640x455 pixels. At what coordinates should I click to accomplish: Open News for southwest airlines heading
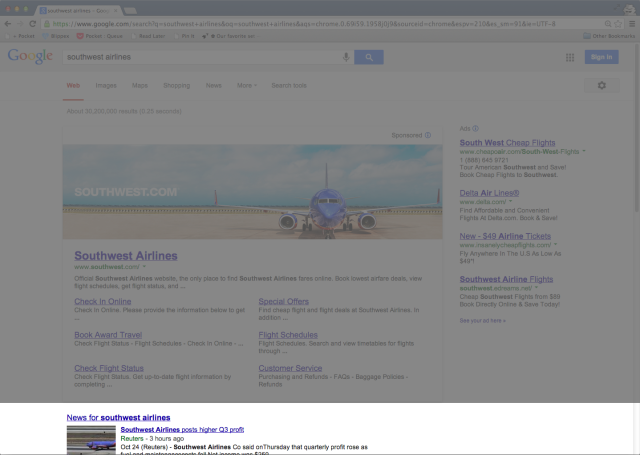(118, 418)
